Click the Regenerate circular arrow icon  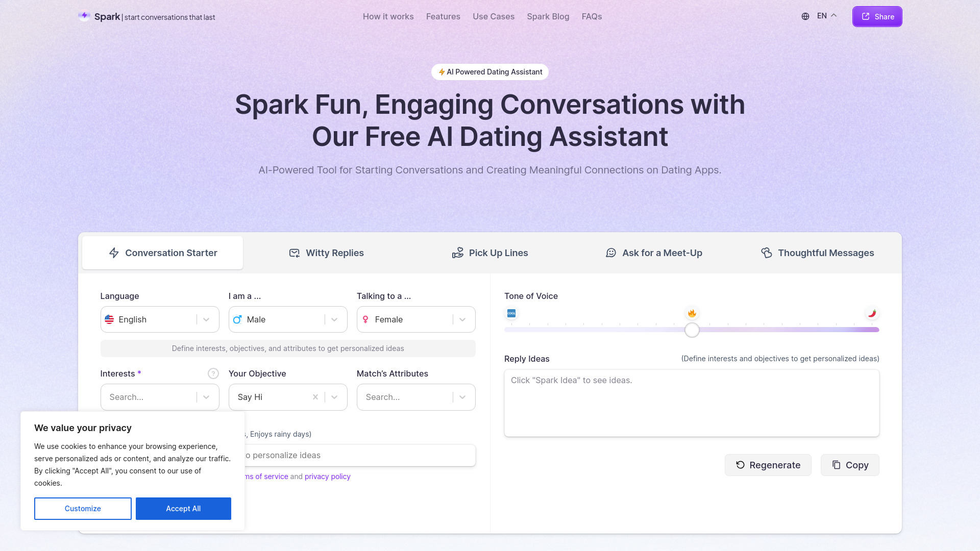740,465
